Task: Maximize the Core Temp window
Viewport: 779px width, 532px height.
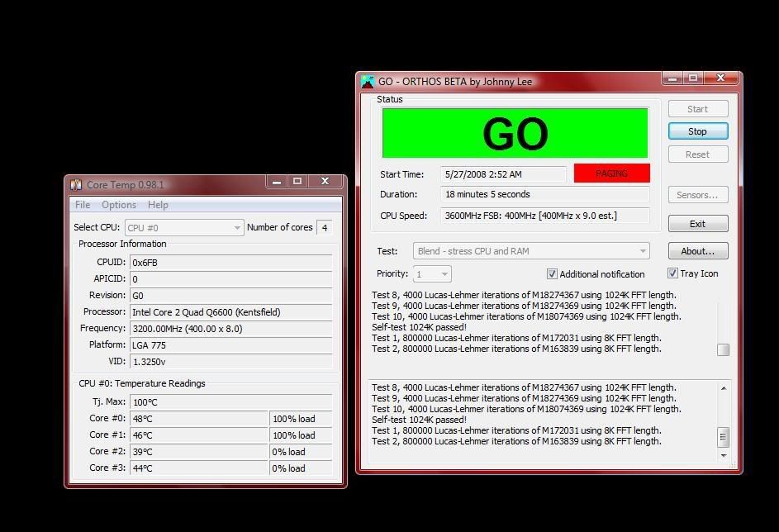Action: pyautogui.click(x=297, y=181)
